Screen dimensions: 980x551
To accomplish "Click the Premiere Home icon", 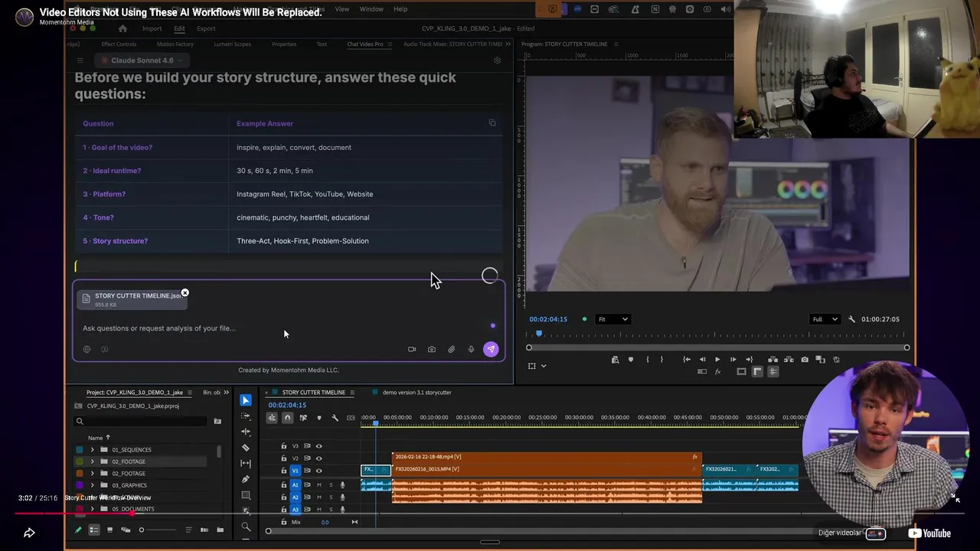I will pyautogui.click(x=122, y=29).
